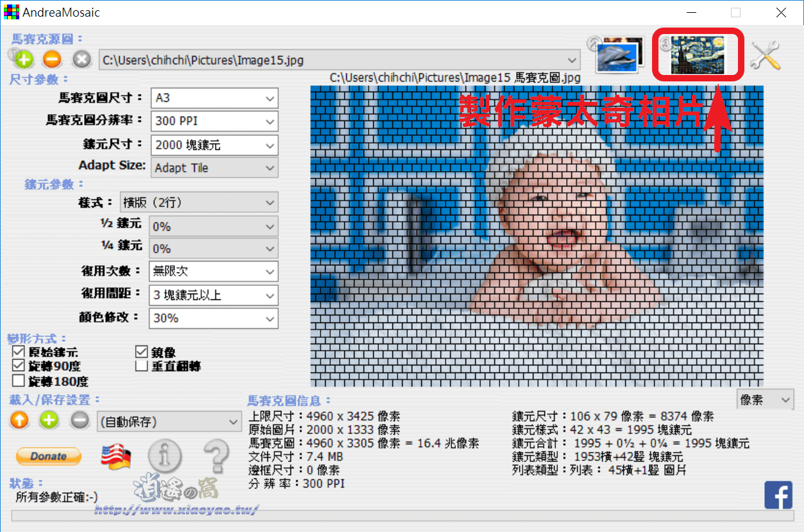Toggle 旋轉90度 checkbox
This screenshot has height=532, width=804.
[18, 366]
